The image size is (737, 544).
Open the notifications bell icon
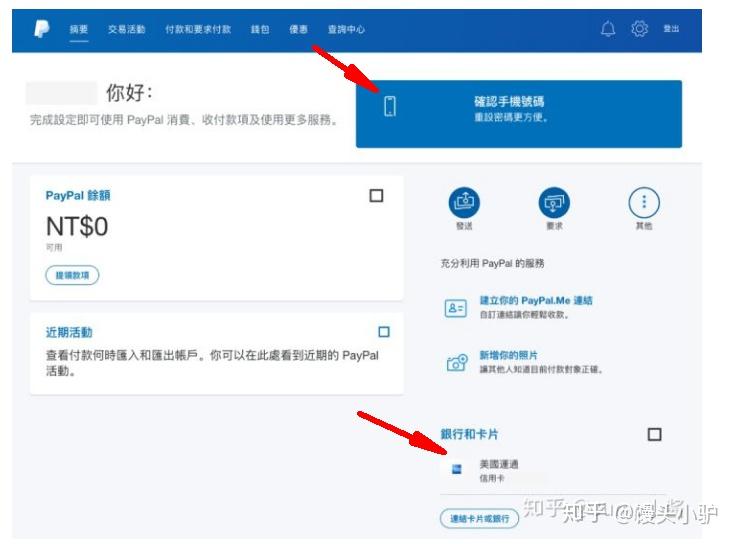click(608, 29)
